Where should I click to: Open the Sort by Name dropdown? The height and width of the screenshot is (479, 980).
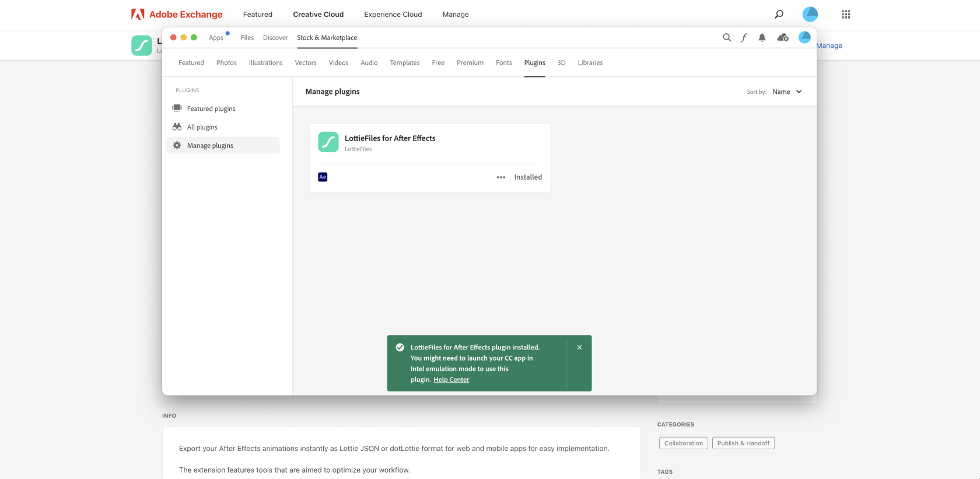point(787,92)
